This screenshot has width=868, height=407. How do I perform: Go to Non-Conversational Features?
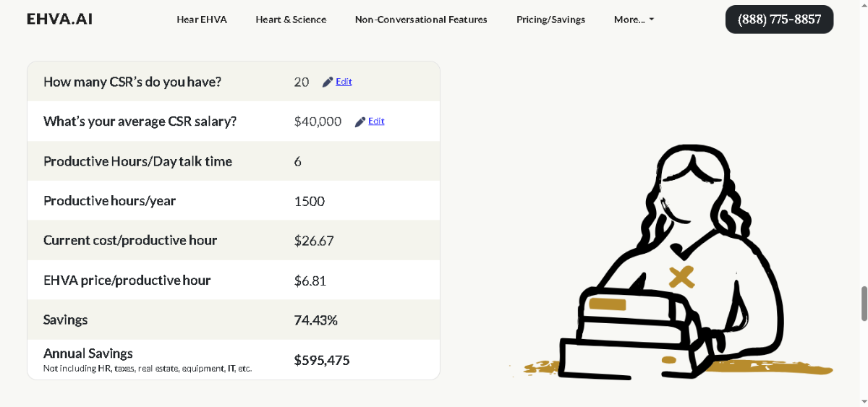tap(421, 20)
